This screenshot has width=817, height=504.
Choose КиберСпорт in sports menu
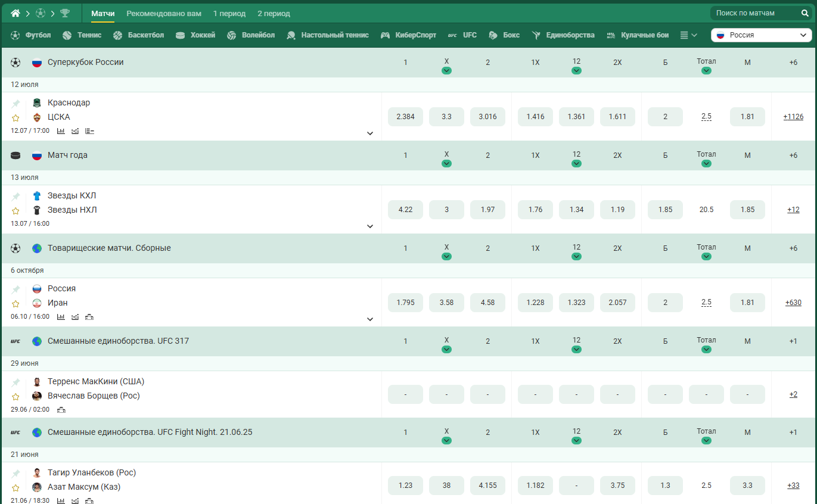point(408,35)
